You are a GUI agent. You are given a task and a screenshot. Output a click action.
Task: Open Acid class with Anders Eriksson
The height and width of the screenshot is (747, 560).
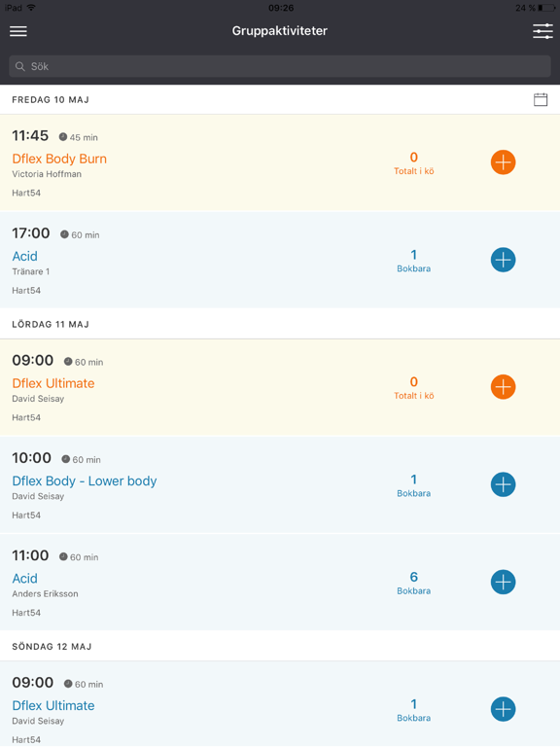point(24,579)
